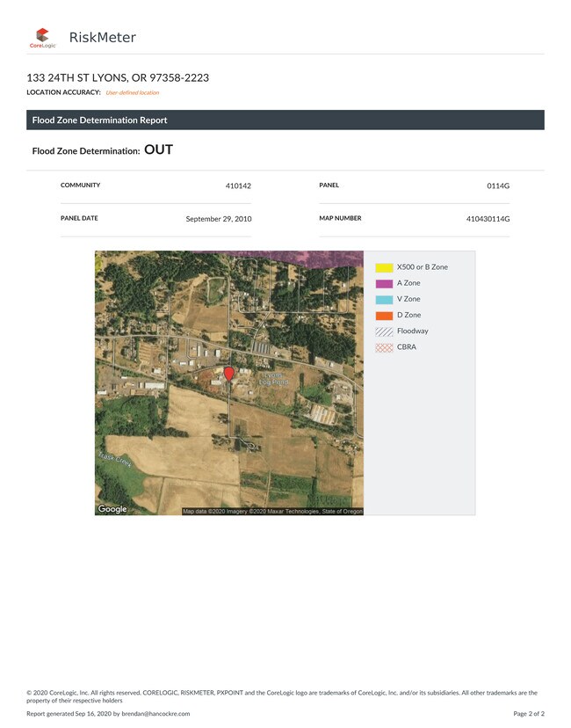
Task: Click the panel date September 29, 2010
Action: [x=219, y=218]
